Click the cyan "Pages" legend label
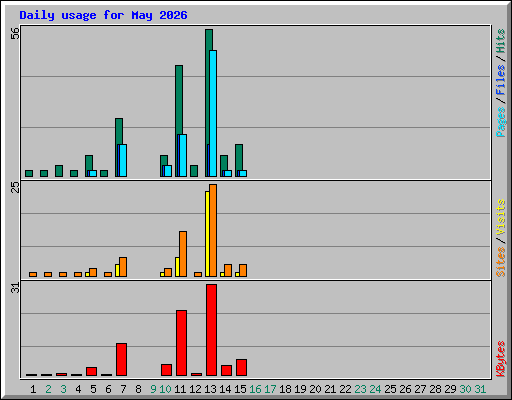This screenshot has width=512, height=400. click(x=500, y=122)
